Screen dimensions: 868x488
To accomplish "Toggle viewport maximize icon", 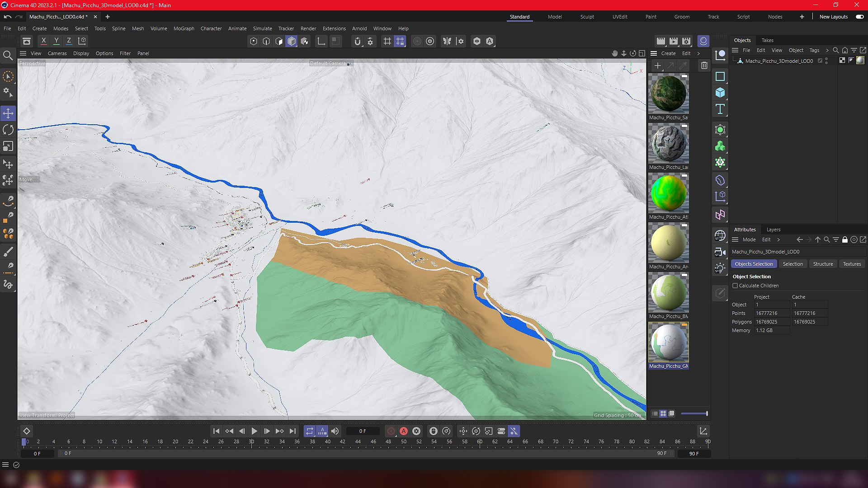I will (642, 53).
